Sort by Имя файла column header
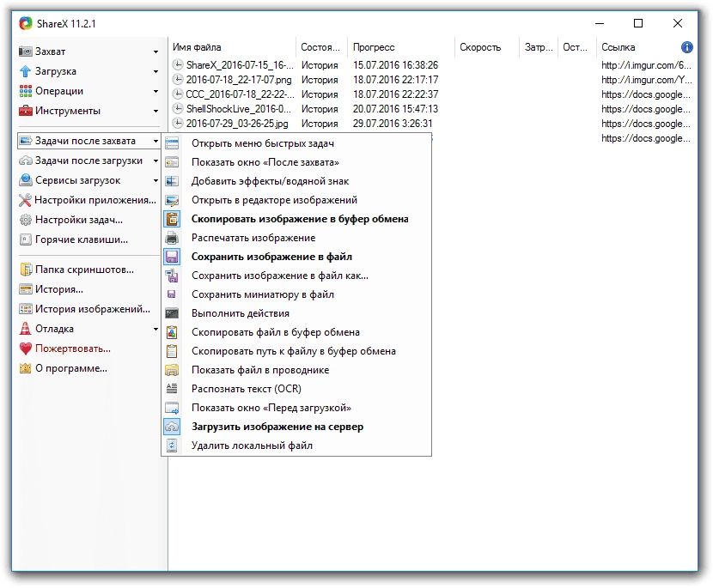The width and height of the screenshot is (713, 588). click(x=232, y=47)
